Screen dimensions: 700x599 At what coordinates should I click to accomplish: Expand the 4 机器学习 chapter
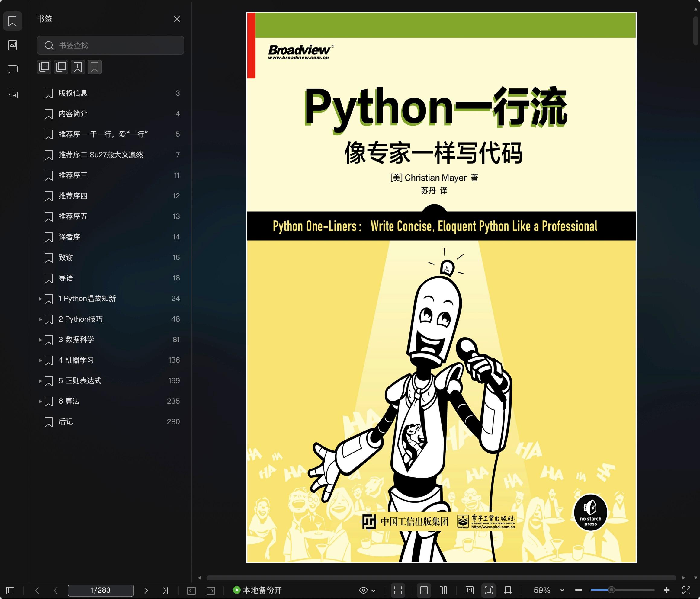[40, 360]
